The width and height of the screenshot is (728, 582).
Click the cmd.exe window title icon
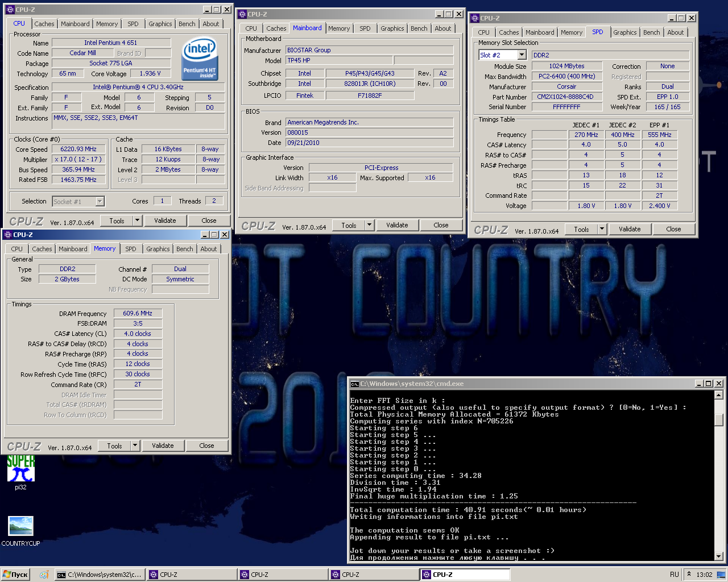[354, 384]
